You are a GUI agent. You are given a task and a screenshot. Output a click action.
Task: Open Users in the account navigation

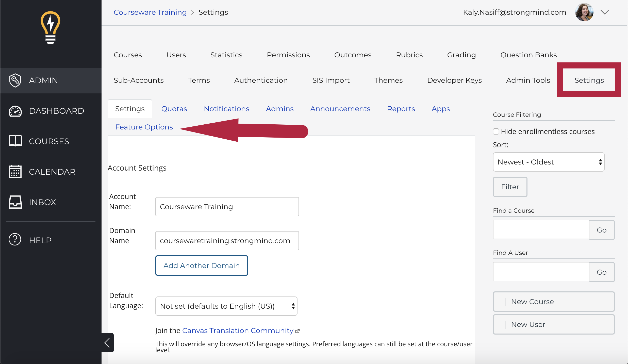[176, 55]
